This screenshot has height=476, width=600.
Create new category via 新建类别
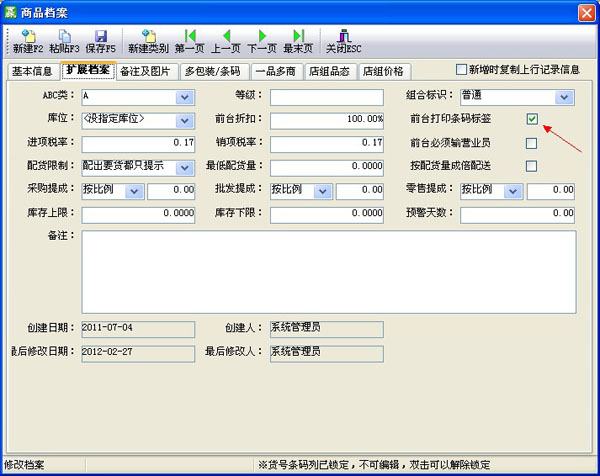pos(148,41)
